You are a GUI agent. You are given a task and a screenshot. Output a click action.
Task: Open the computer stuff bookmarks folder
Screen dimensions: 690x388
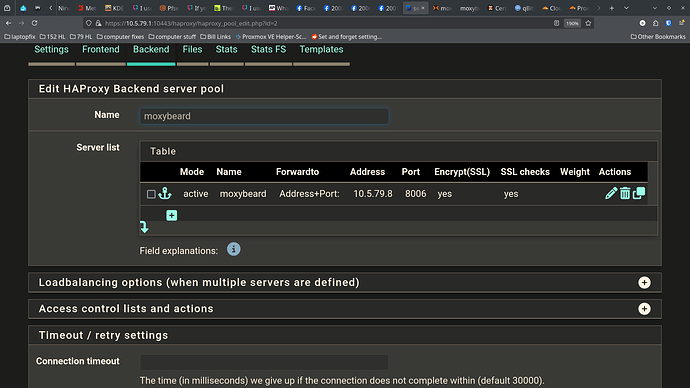click(x=172, y=37)
